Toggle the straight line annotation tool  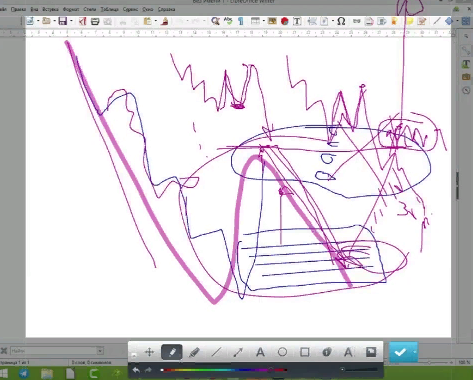(x=216, y=352)
